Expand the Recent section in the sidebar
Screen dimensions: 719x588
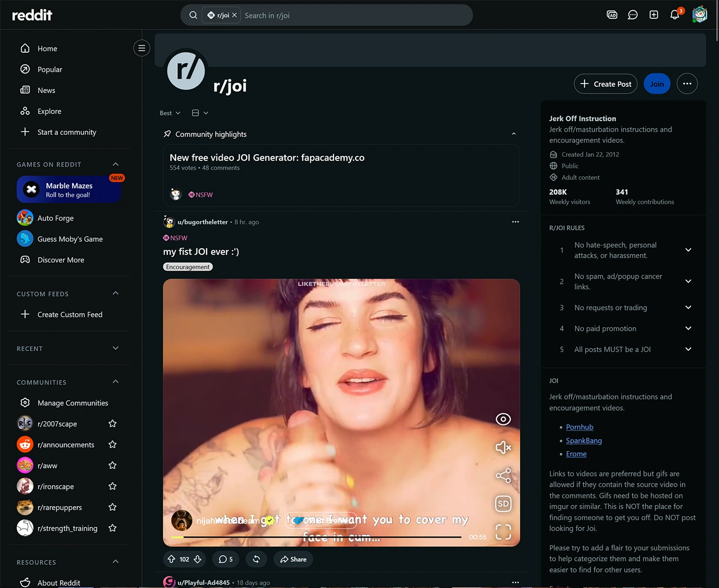(x=116, y=348)
